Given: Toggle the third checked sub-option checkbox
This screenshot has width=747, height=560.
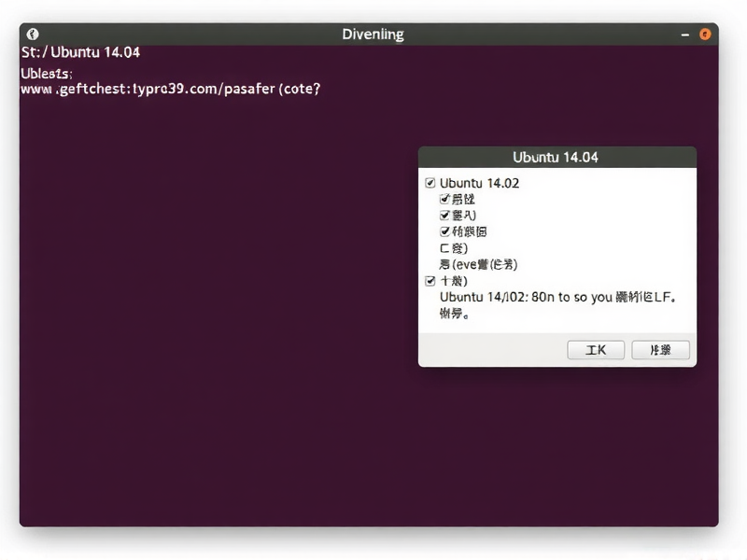Looking at the screenshot, I should [x=445, y=231].
